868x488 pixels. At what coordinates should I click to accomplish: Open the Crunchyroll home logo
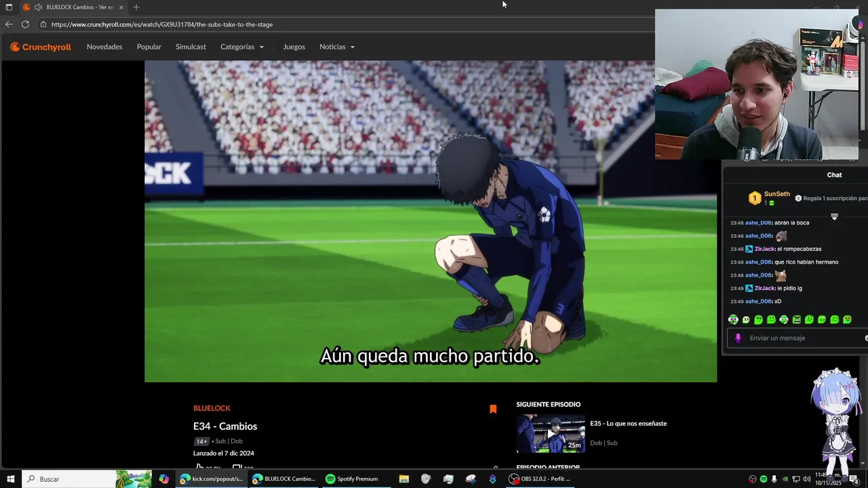(41, 47)
